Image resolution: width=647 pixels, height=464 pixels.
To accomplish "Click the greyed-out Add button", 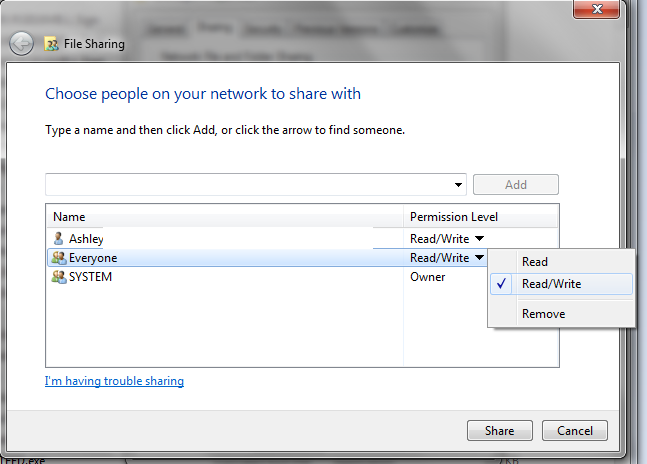I will tap(515, 185).
